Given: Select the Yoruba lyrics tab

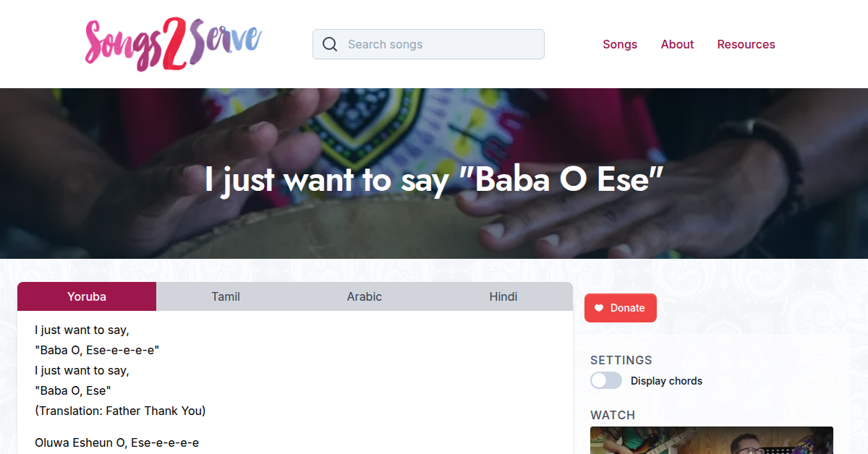Looking at the screenshot, I should (86, 296).
